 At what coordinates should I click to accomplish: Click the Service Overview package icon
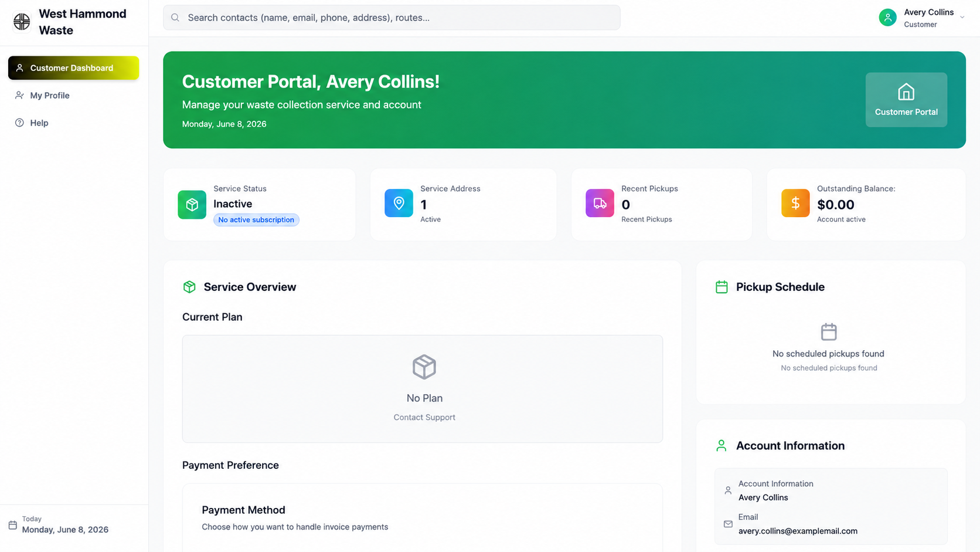(x=189, y=287)
